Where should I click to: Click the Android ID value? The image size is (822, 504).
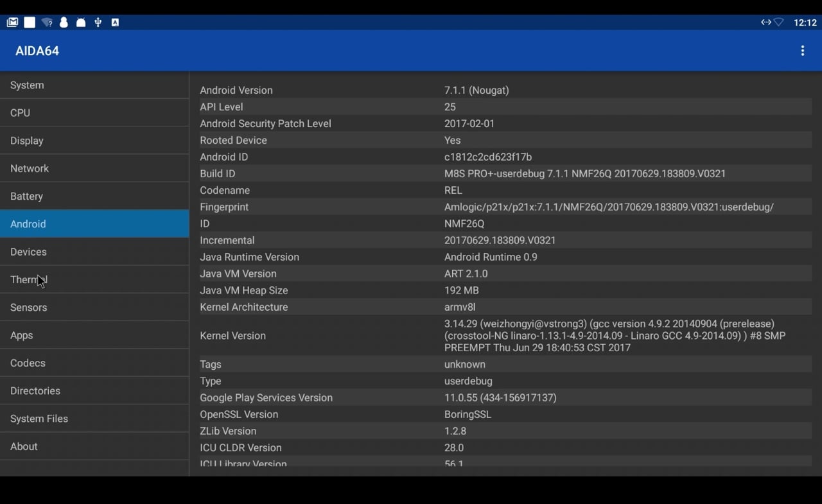[488, 157]
